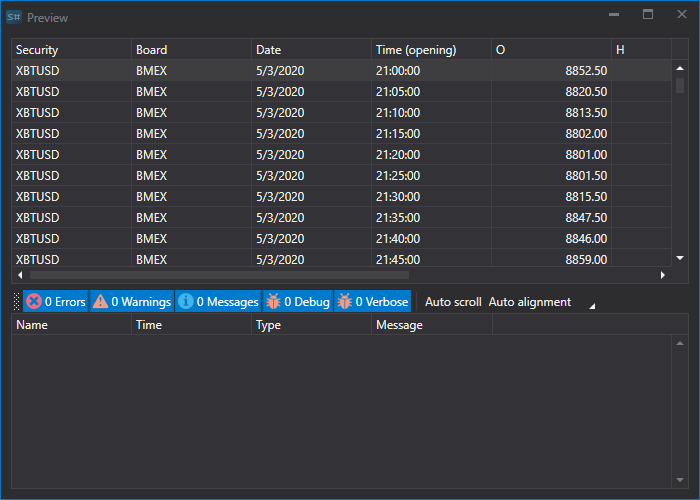The width and height of the screenshot is (700, 500).
Task: Toggle the Warnings triangle icon
Action: [x=100, y=302]
